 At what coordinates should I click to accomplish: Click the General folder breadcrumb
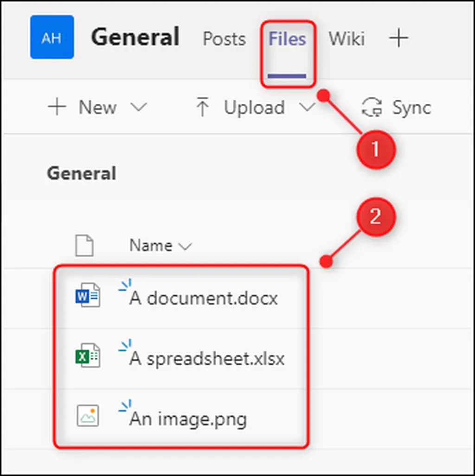click(82, 174)
